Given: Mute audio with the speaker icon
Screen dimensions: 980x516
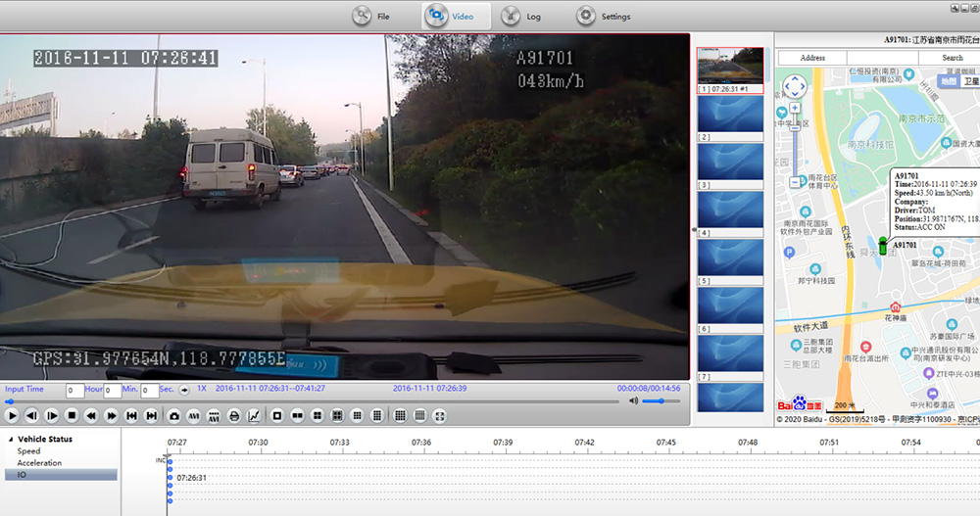Looking at the screenshot, I should pos(633,401).
